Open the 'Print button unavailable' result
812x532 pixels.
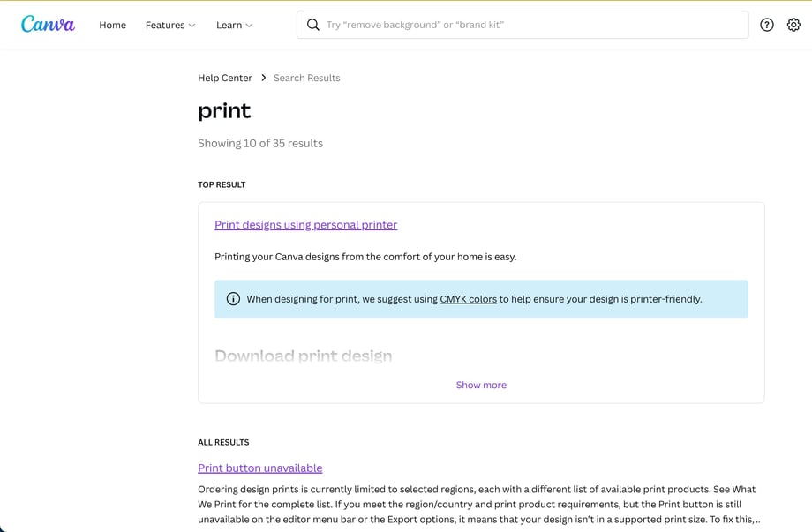(259, 468)
